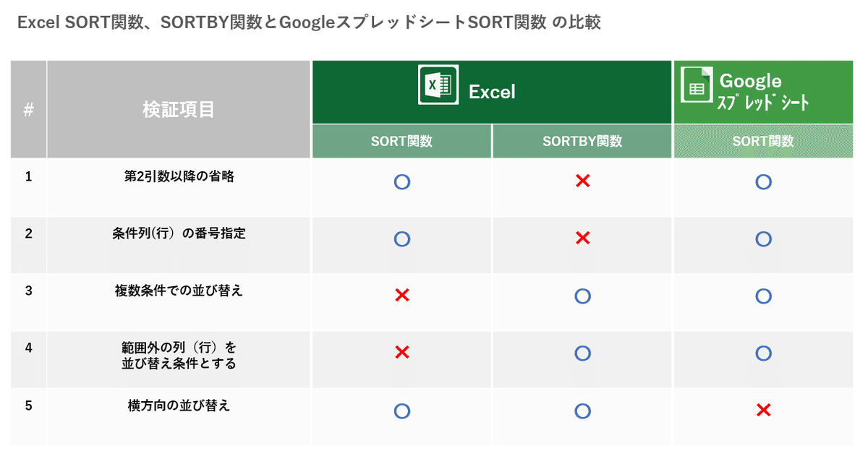868x459 pixels.
Task: Click the blue circle for Google SORT row 2
Action: (x=763, y=239)
